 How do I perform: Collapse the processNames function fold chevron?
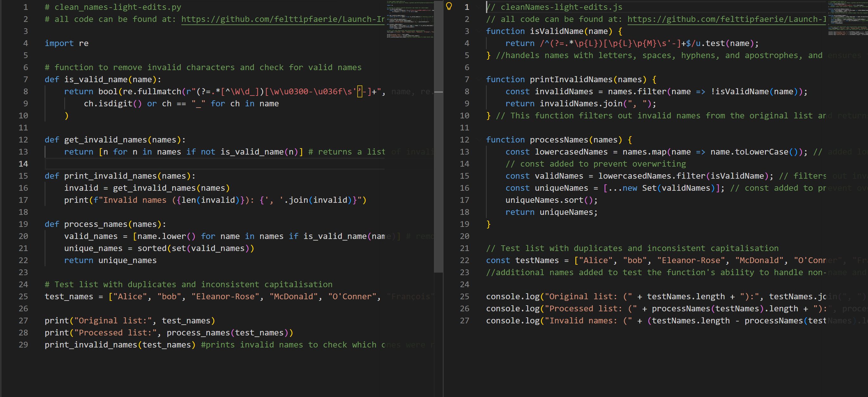click(479, 140)
